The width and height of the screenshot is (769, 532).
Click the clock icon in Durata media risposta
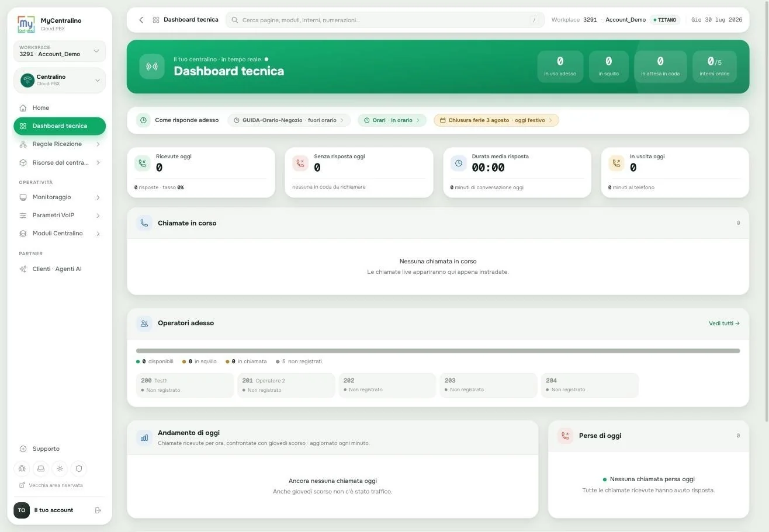pos(459,163)
